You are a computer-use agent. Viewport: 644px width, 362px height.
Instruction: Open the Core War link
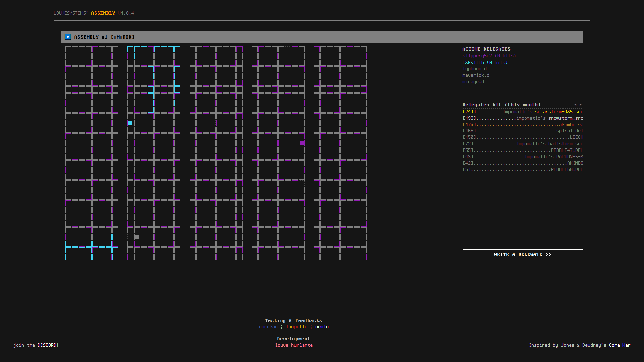click(620, 345)
